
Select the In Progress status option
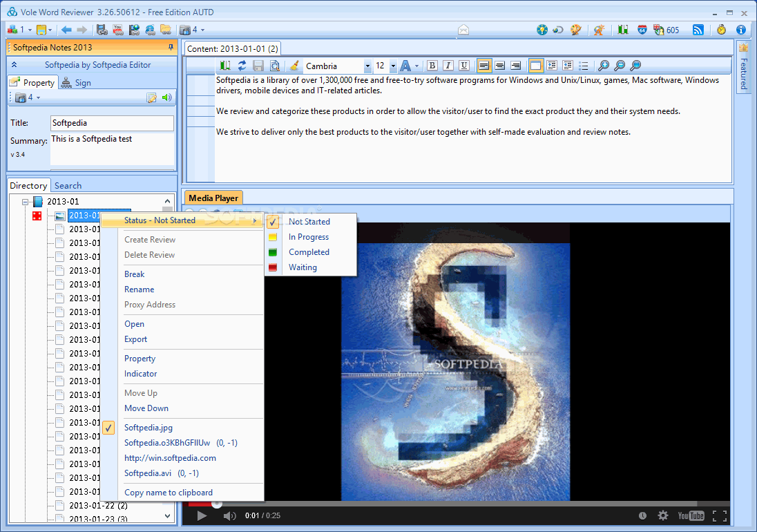tap(309, 237)
